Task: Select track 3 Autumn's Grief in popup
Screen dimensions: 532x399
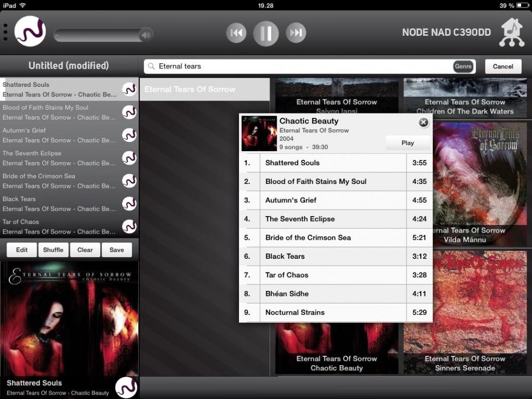Action: pyautogui.click(x=336, y=200)
